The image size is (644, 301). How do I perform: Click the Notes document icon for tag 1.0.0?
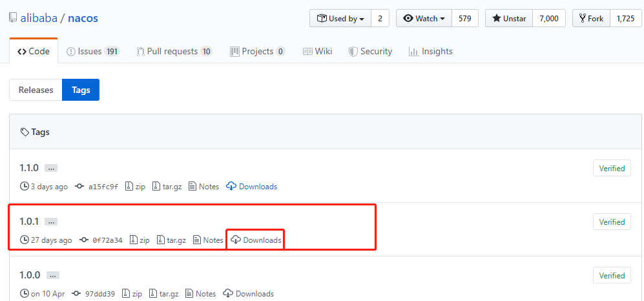point(189,294)
